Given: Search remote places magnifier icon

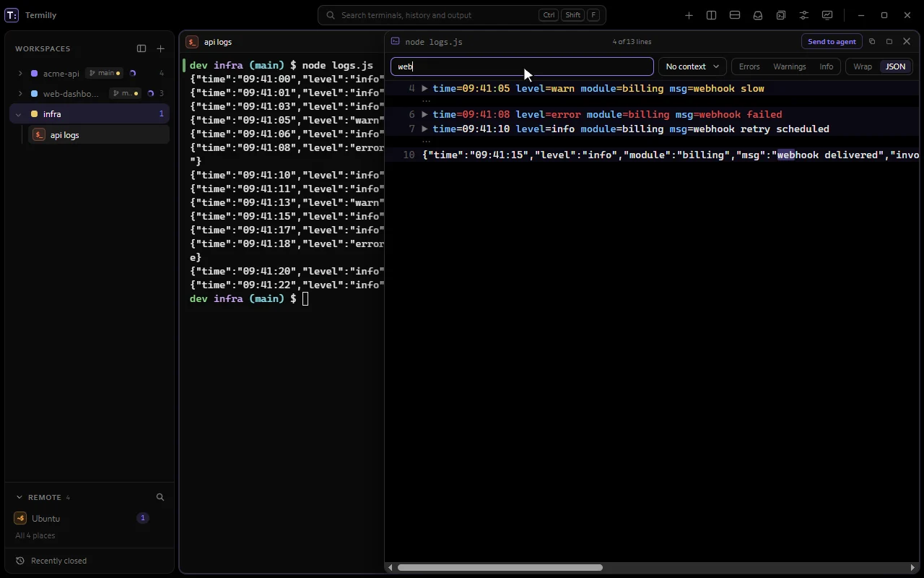Looking at the screenshot, I should click(x=160, y=497).
